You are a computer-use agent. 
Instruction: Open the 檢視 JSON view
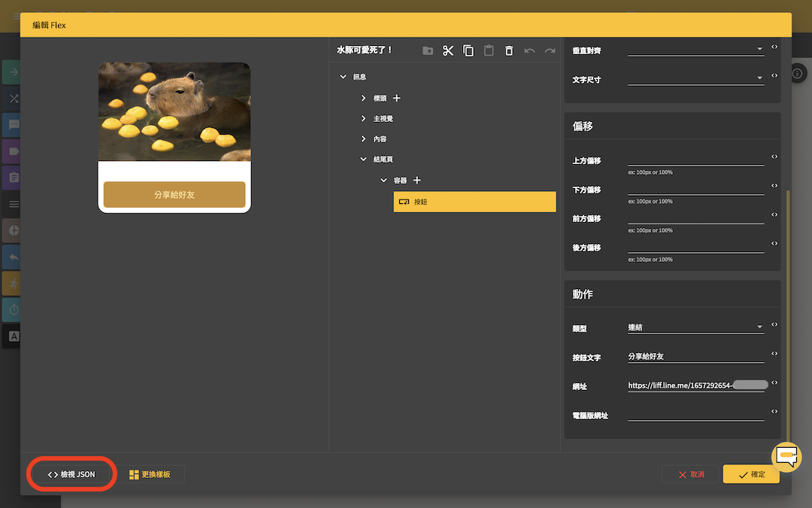point(71,474)
